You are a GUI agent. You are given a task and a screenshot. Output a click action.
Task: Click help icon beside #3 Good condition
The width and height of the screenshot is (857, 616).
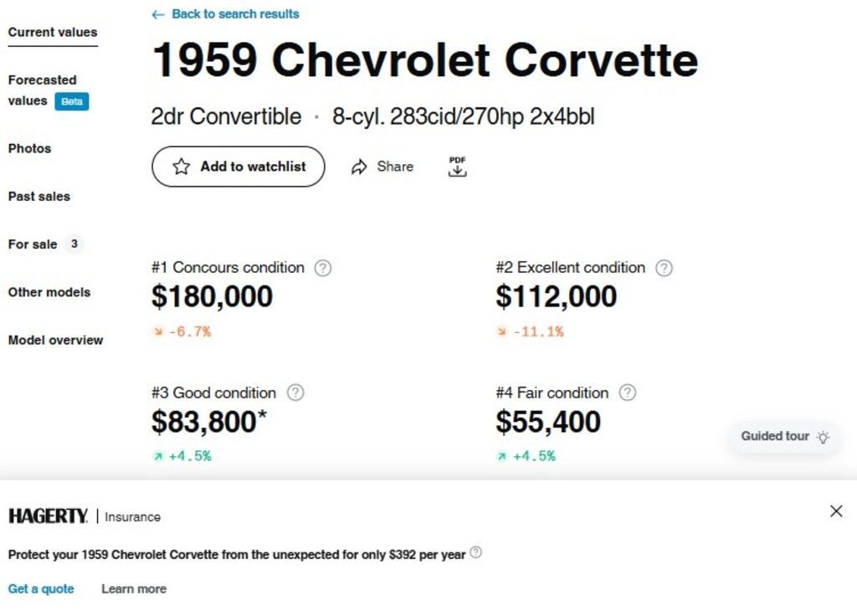click(295, 393)
